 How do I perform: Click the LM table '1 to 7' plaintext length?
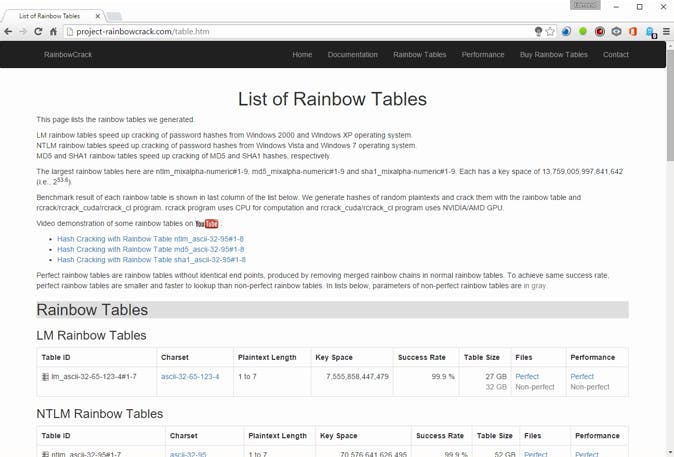(247, 377)
